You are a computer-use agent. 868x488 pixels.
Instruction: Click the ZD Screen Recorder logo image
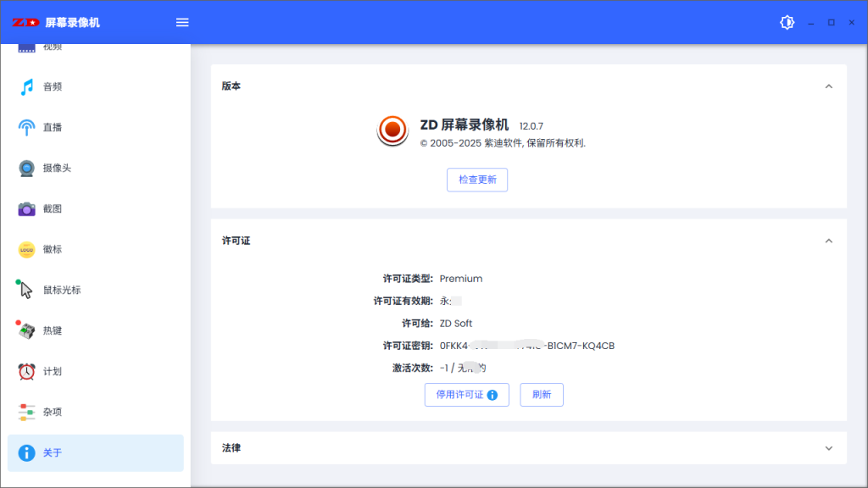[392, 131]
